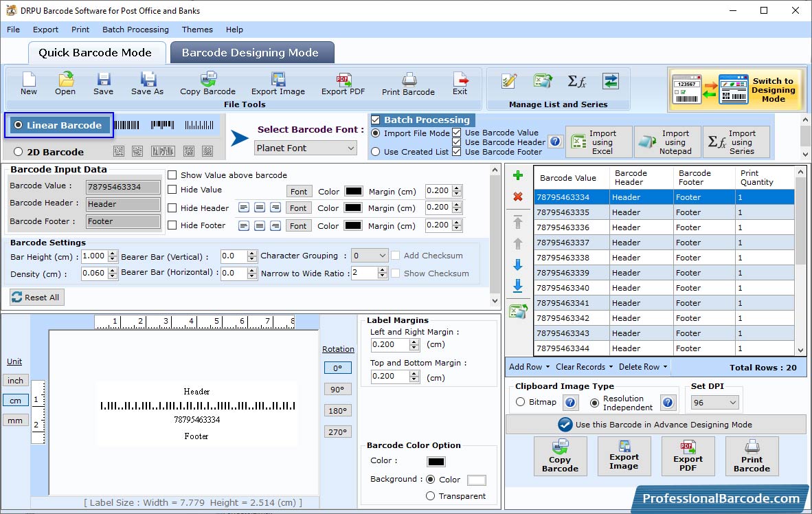Select the 2D Barcode radio button
The image size is (812, 514).
point(19,152)
